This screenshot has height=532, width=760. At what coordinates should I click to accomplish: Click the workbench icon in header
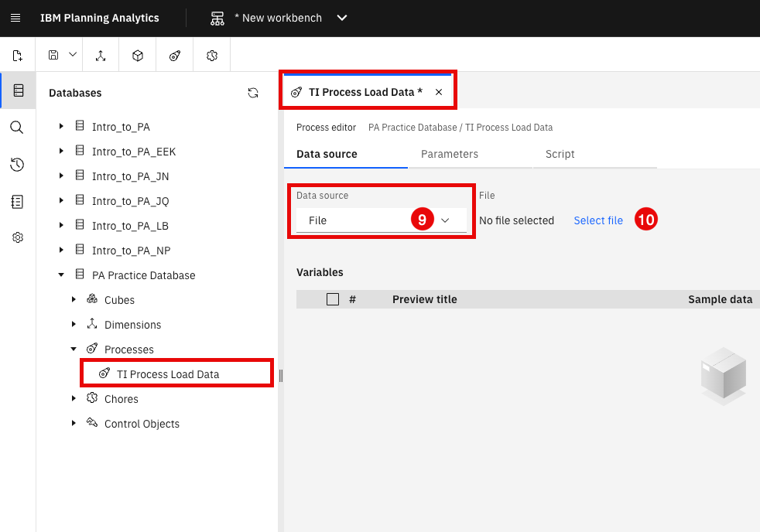tap(217, 18)
